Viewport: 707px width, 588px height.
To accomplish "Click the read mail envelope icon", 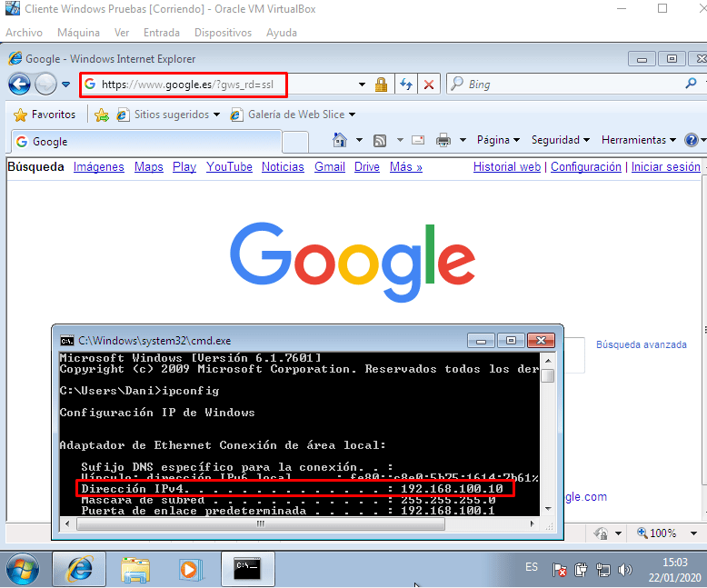I will point(418,140).
